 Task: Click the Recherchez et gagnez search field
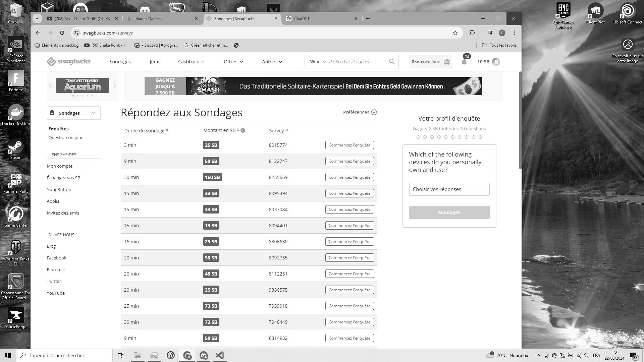click(x=357, y=62)
